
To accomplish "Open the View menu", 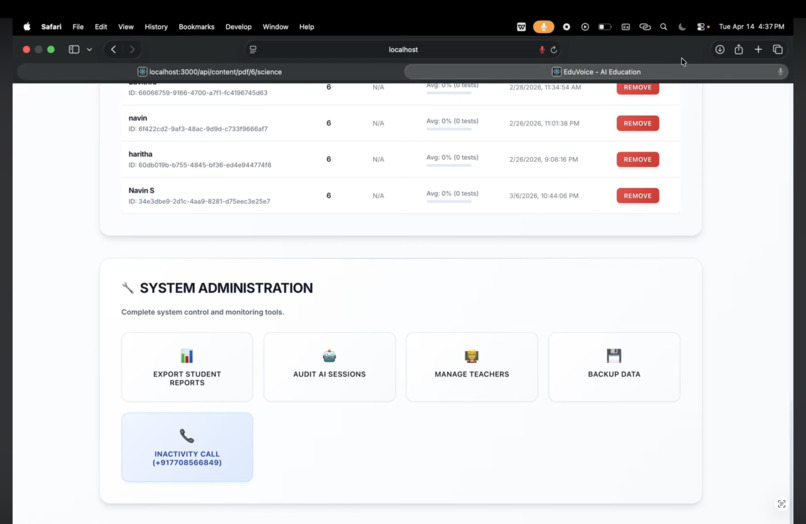I will [126, 27].
